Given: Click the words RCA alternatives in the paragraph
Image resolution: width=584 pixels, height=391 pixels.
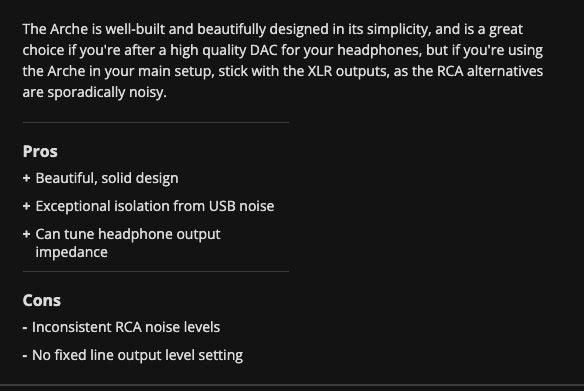Looking at the screenshot, I should click(x=490, y=71).
